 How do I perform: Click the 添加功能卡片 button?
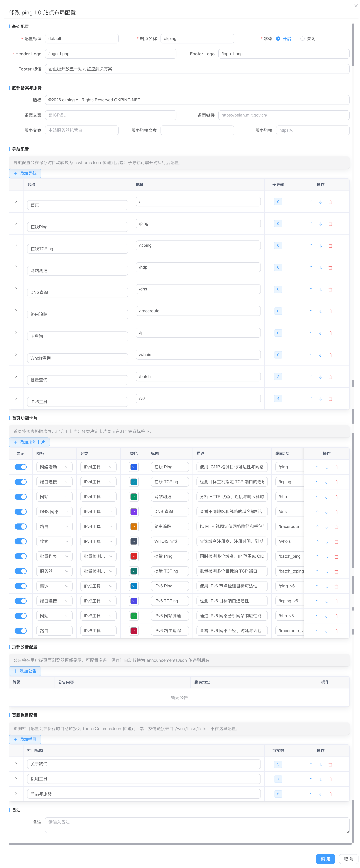point(29,442)
